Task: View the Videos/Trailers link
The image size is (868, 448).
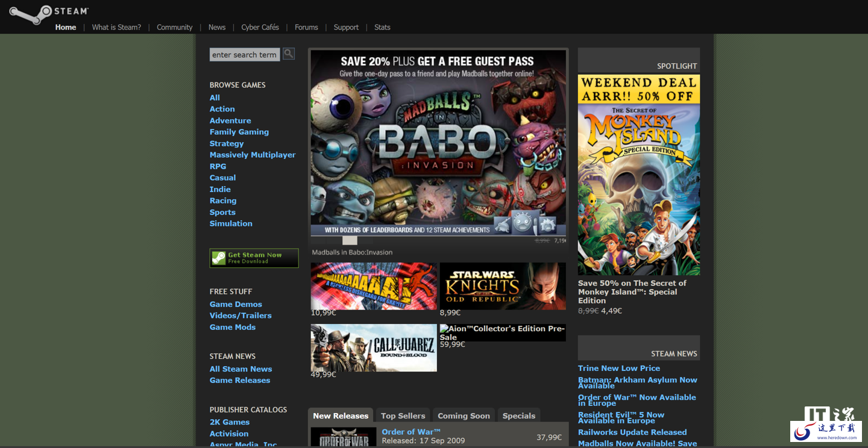Action: [241, 316]
